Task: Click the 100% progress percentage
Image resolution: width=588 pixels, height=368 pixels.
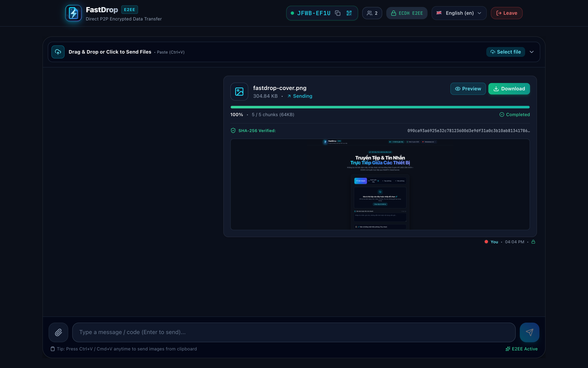Action: tap(237, 115)
